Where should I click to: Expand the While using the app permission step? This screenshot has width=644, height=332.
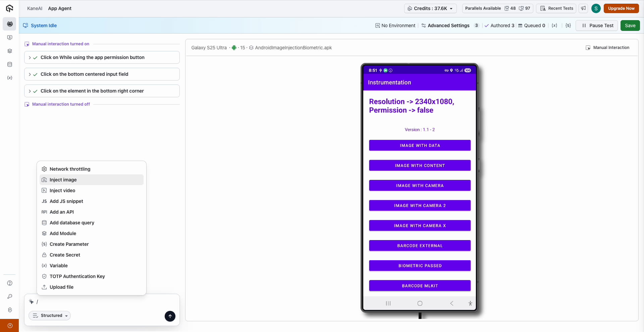tap(30, 57)
